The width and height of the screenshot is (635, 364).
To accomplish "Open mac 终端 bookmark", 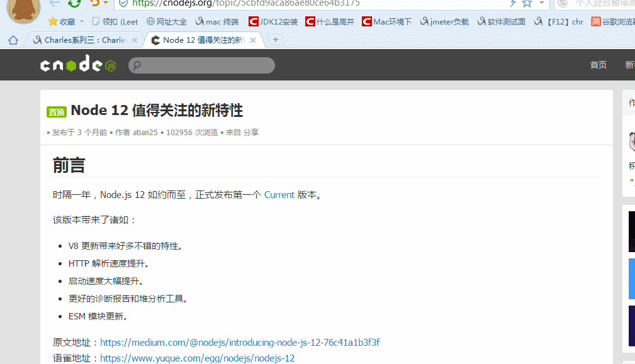I will tap(217, 22).
